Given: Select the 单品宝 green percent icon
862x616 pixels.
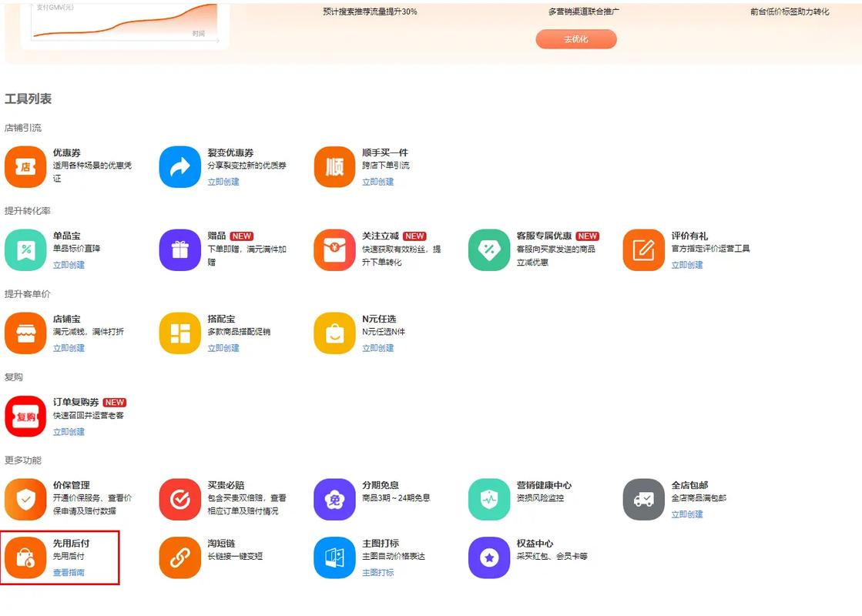Looking at the screenshot, I should [x=25, y=250].
